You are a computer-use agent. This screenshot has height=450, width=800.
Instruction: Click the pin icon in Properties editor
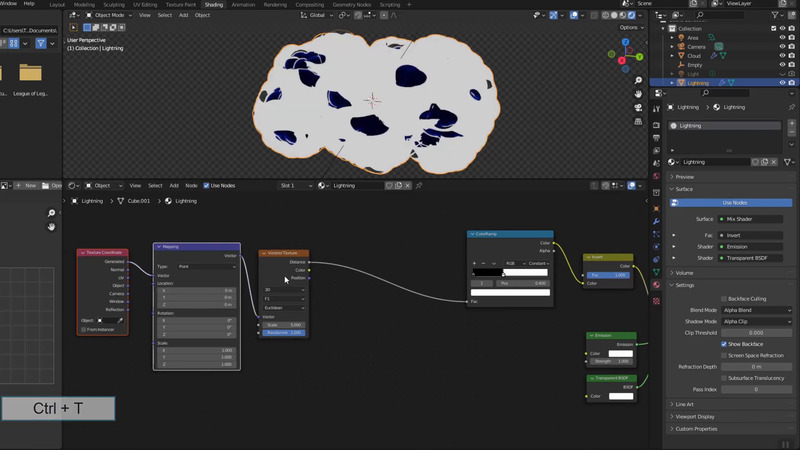coord(793,106)
